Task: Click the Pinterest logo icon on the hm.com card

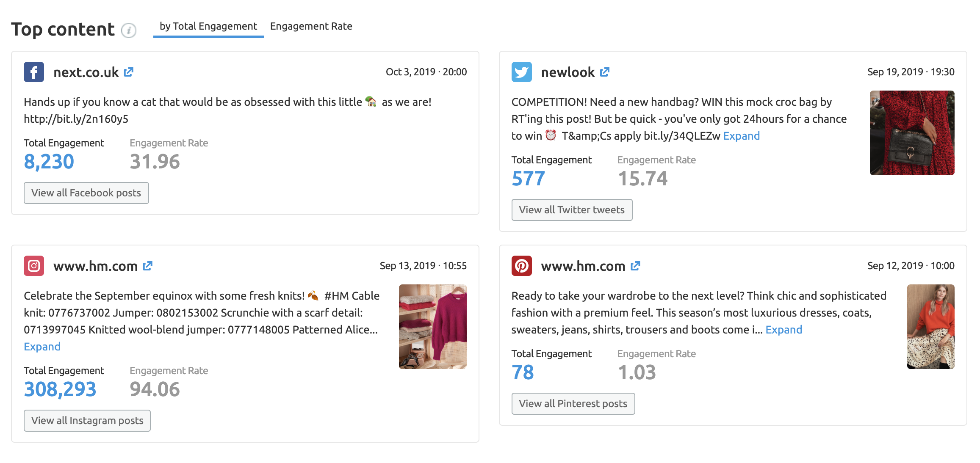Action: [522, 266]
